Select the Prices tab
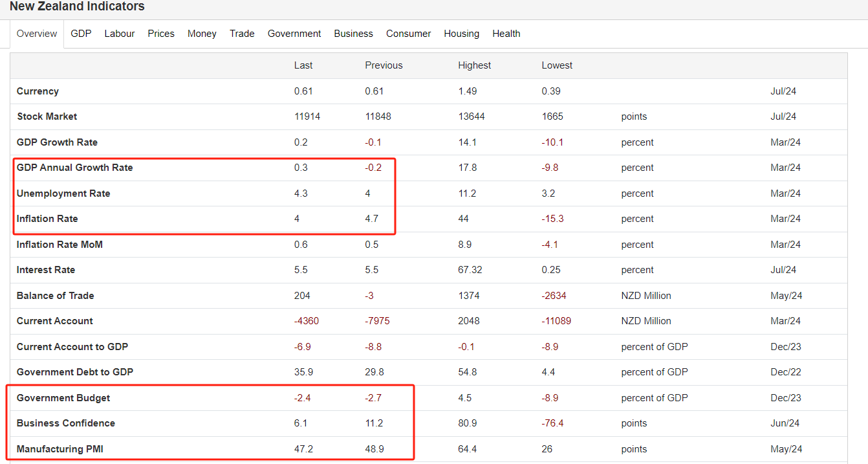Viewport: 868px width, 464px height. point(161,34)
